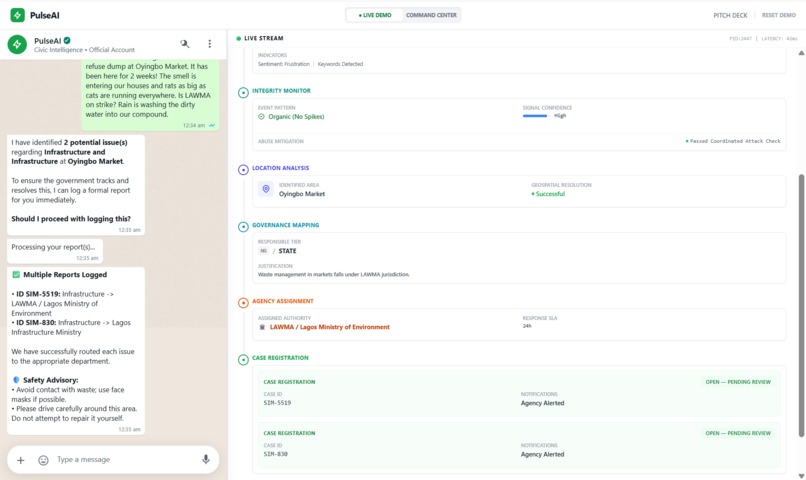806x480 pixels.
Task: Click Agency Alerted notification for SIM-830
Action: [542, 454]
